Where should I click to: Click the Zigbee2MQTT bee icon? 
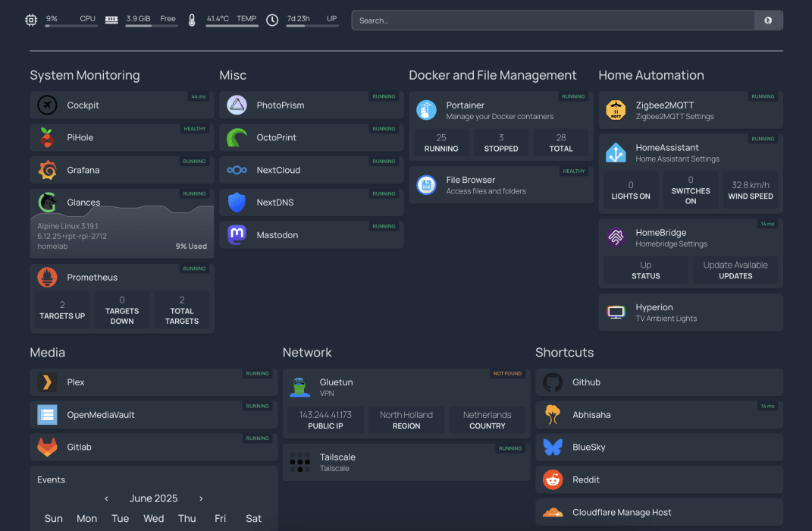click(616, 110)
